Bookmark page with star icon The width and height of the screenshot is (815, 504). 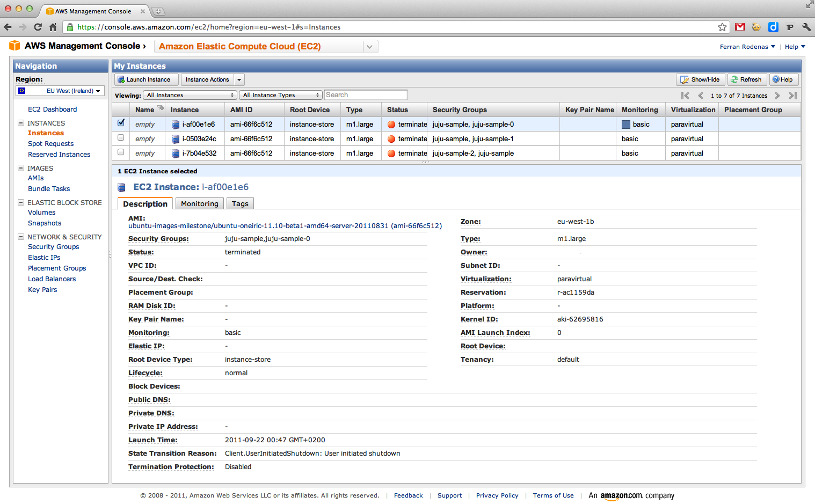pyautogui.click(x=723, y=27)
